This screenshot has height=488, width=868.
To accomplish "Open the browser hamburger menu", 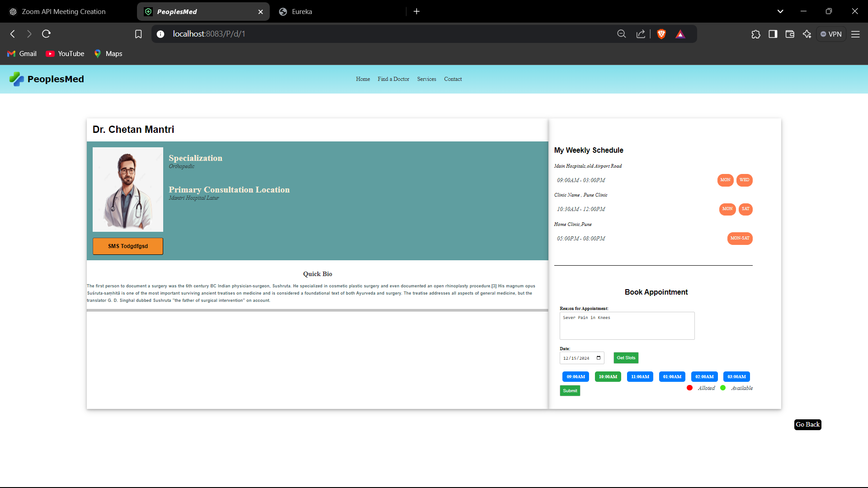I will pyautogui.click(x=855, y=34).
